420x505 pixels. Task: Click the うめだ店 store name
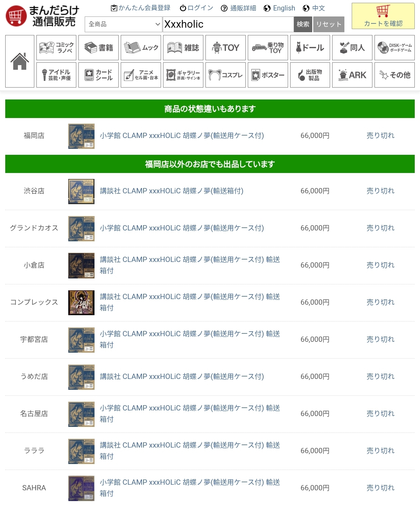tap(34, 376)
